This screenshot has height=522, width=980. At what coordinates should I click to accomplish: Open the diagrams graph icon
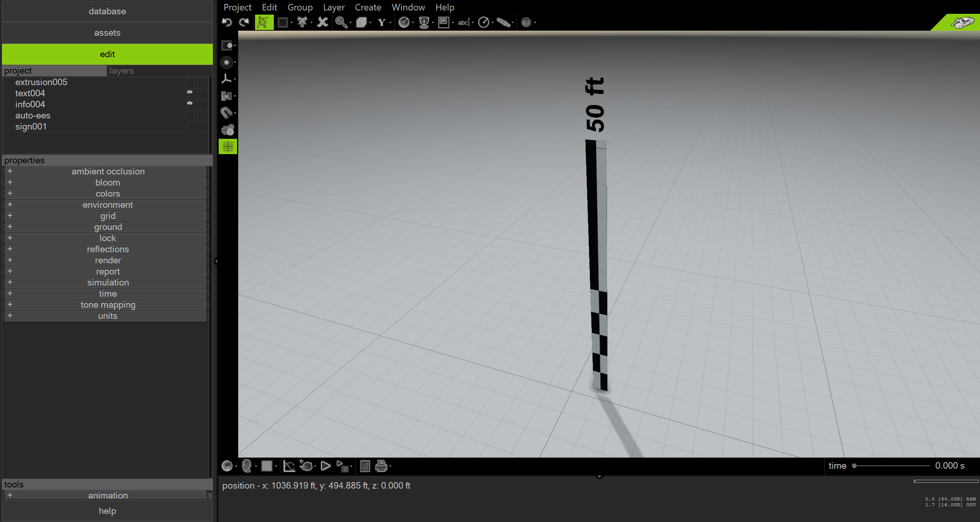(289, 466)
